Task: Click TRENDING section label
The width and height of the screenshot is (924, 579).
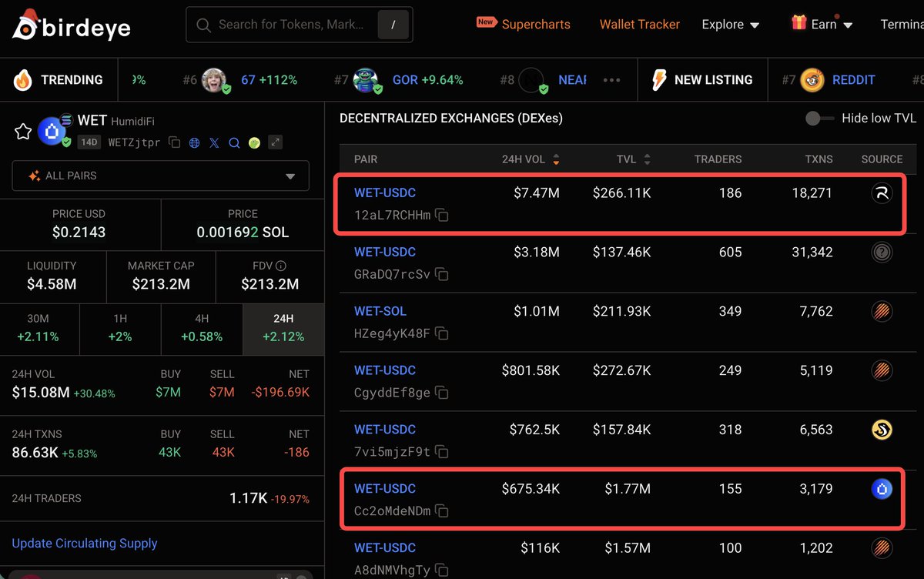Action: tap(72, 80)
